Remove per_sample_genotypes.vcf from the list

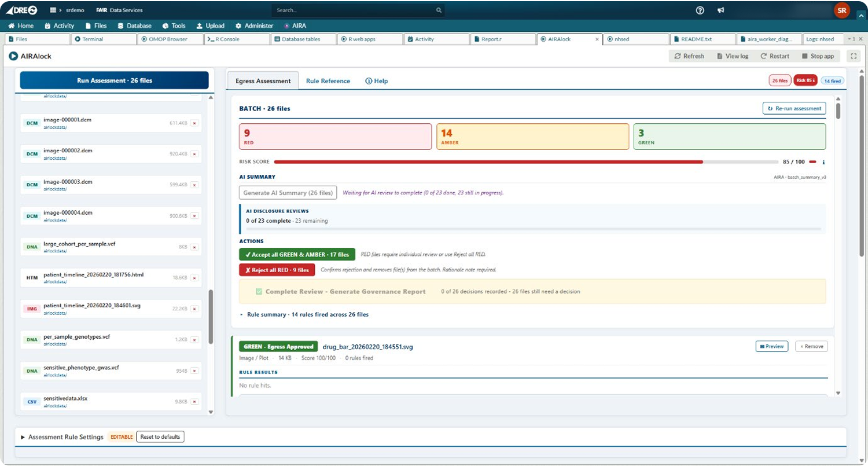coord(194,340)
